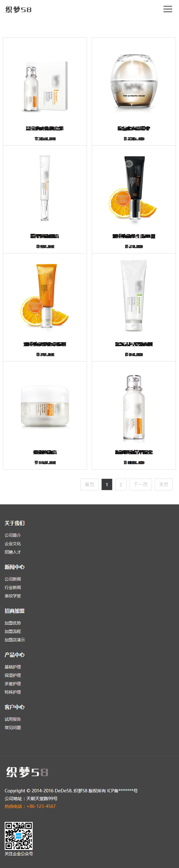The image size is (179, 868).
Task: Open the 加盟流程 footer link
Action: pos(13,631)
